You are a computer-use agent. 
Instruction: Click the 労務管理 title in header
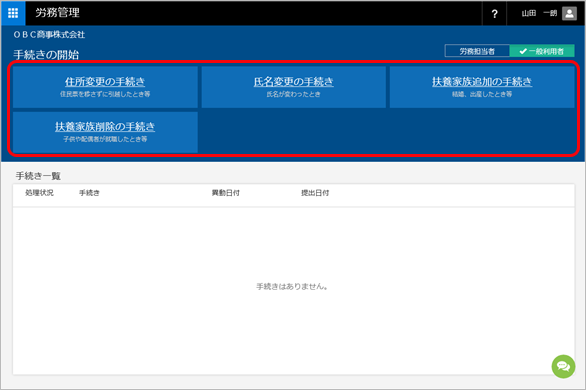pyautogui.click(x=58, y=13)
